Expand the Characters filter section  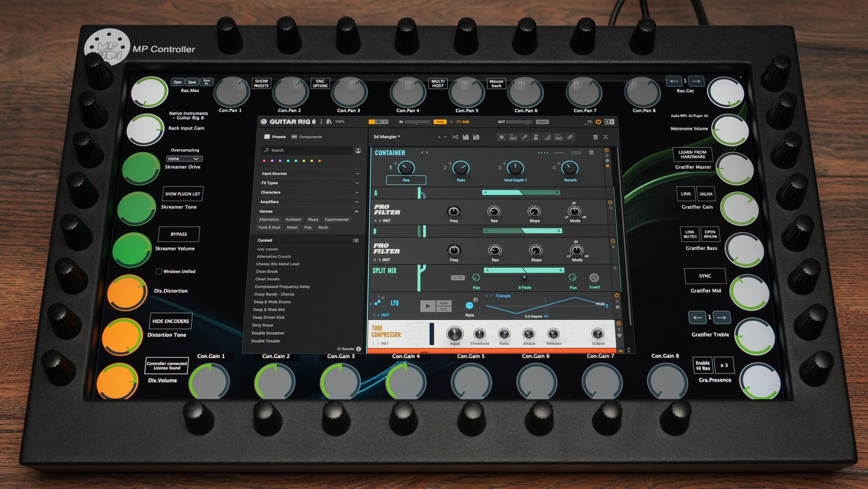coord(309,193)
